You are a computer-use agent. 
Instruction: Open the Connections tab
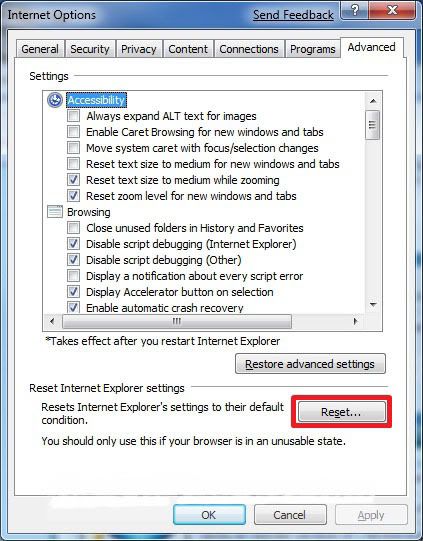coord(249,49)
